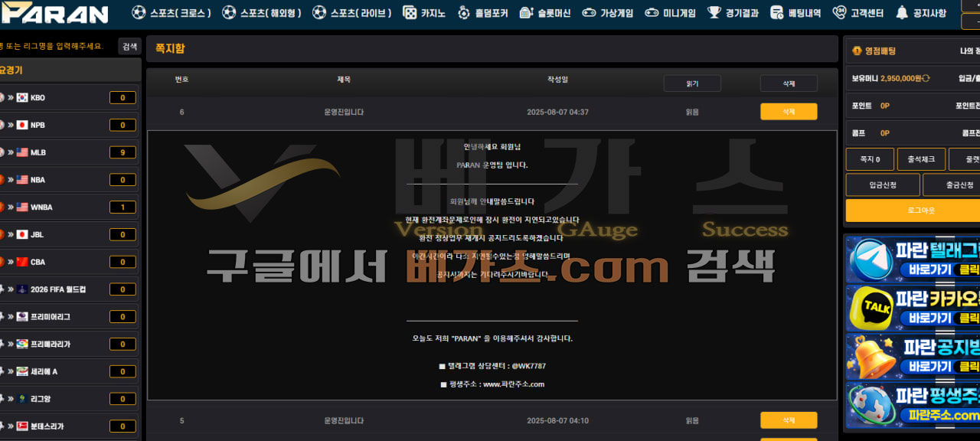The height and width of the screenshot is (441, 980).
Task: Open 고객센터 customer center menu
Action: (858, 13)
